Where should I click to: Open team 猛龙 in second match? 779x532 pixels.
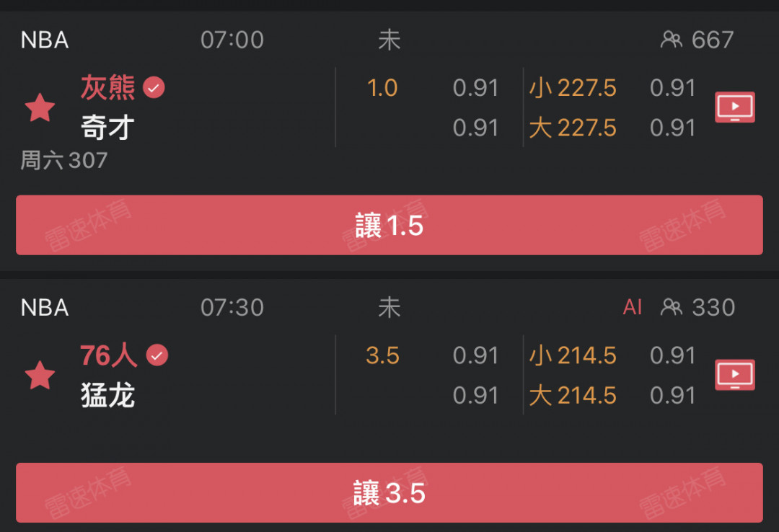point(107,396)
